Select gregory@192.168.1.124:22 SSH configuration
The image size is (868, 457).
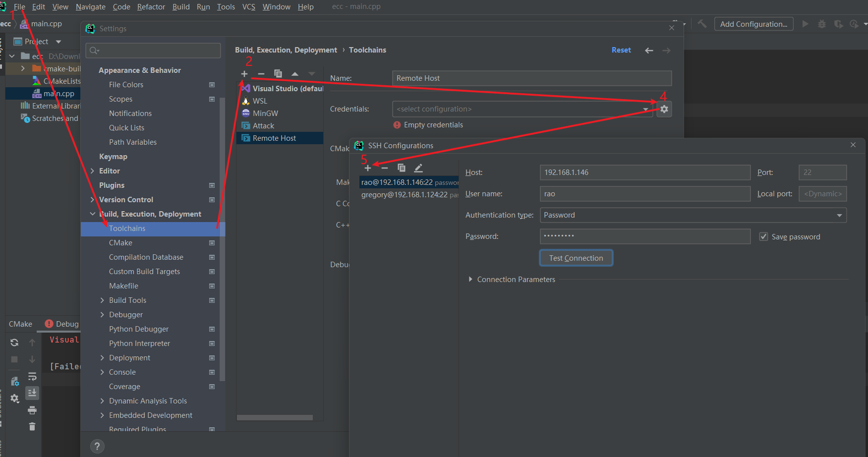pyautogui.click(x=409, y=195)
